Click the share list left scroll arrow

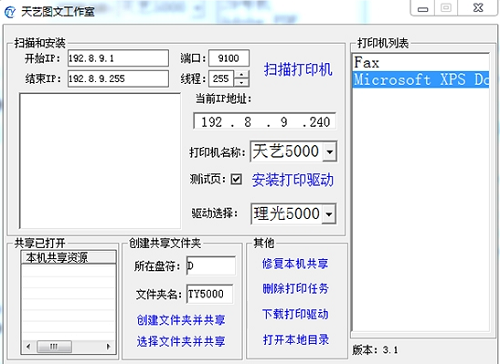(28, 346)
